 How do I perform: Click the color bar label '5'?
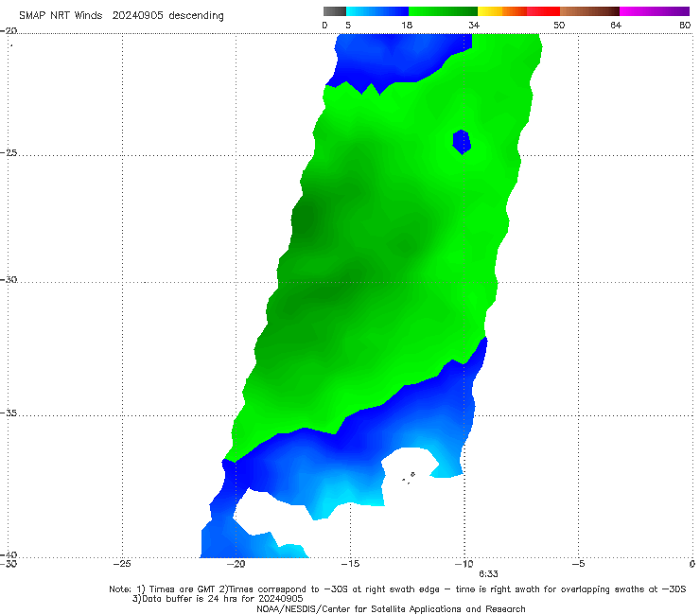click(x=348, y=25)
